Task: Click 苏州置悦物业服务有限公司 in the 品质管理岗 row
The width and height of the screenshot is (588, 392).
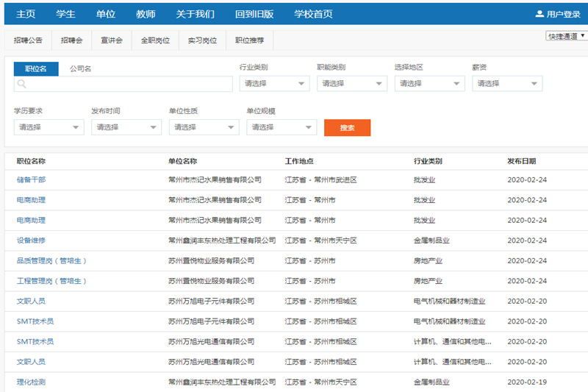Action: (x=211, y=260)
